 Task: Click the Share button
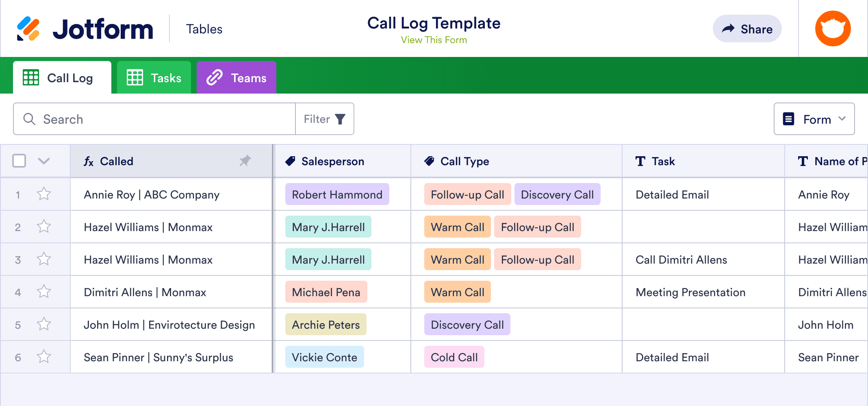pyautogui.click(x=747, y=28)
